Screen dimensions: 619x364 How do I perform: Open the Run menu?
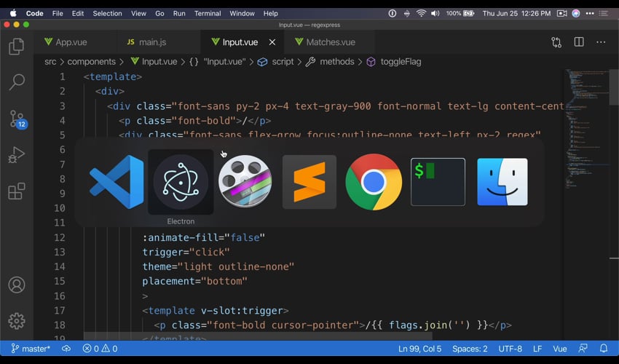pos(179,13)
